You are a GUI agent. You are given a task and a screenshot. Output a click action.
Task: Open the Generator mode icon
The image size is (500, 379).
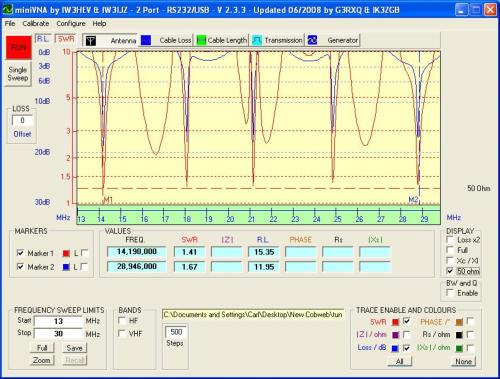pos(312,40)
